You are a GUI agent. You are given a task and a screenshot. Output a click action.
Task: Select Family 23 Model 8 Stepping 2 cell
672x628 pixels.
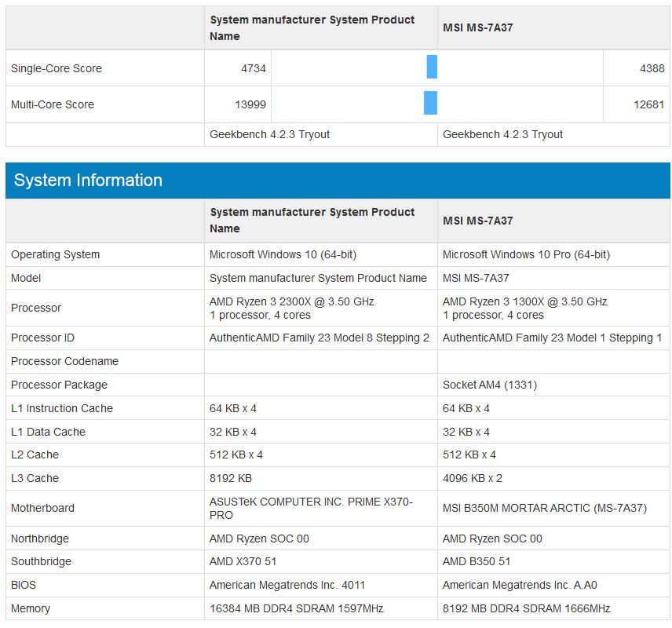click(320, 338)
